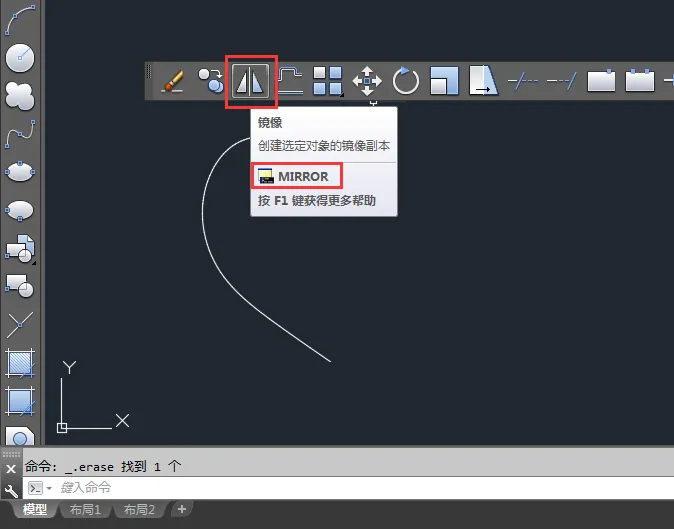Select the Mirror tool in the modify toolbar
Screen dimensions: 674x529
point(251,81)
